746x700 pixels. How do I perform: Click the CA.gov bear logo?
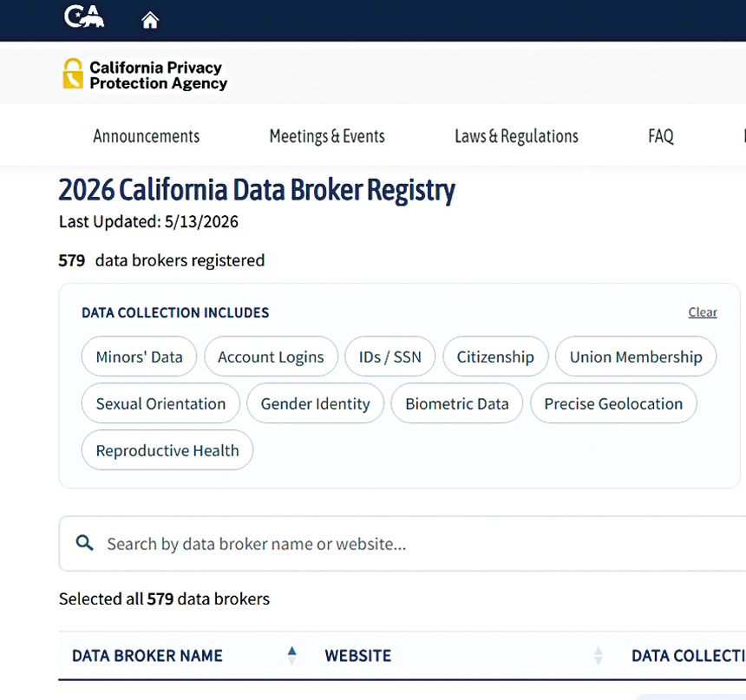click(84, 17)
